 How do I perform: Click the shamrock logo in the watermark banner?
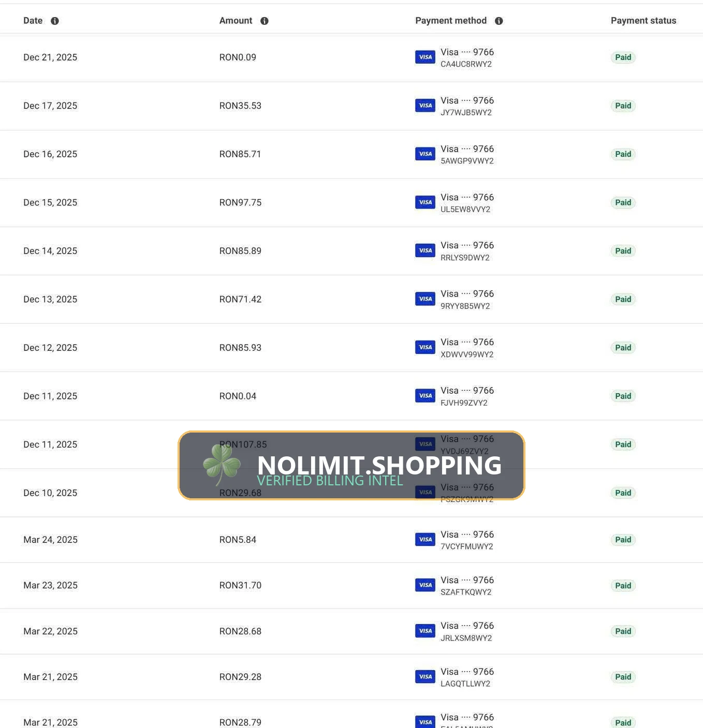pos(222,464)
